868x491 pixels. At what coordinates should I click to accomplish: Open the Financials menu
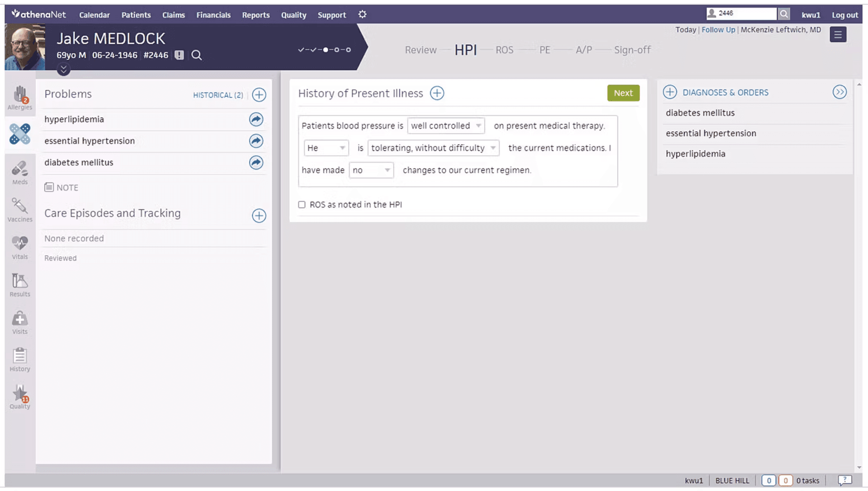[213, 15]
